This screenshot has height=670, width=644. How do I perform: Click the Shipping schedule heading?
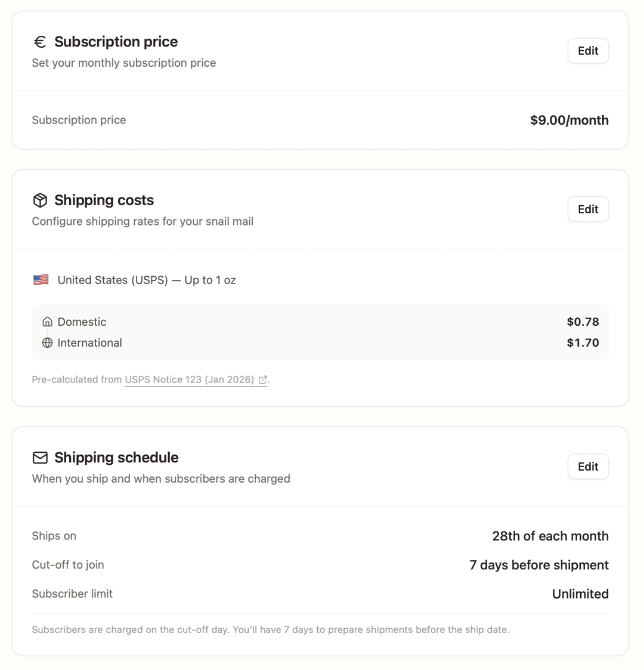pyautogui.click(x=117, y=458)
